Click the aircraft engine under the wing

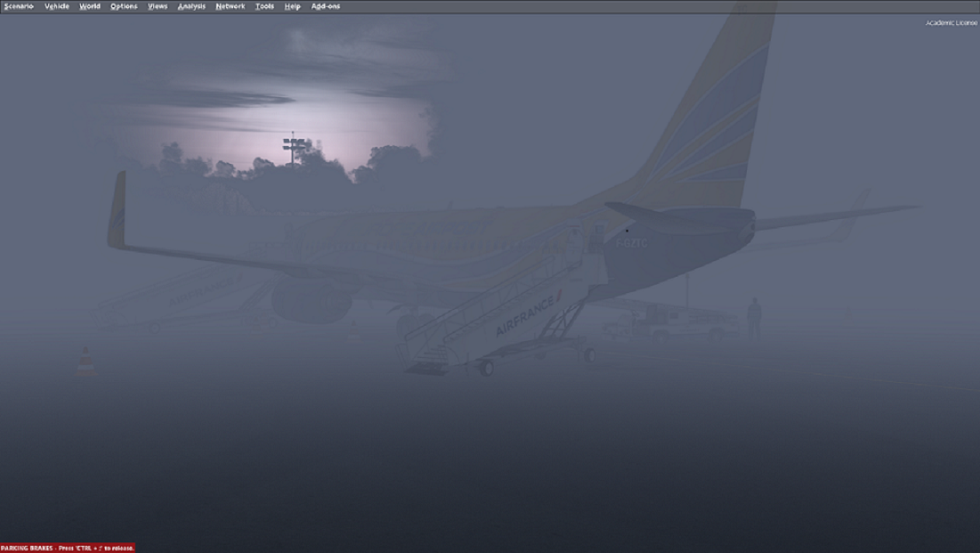(312, 303)
